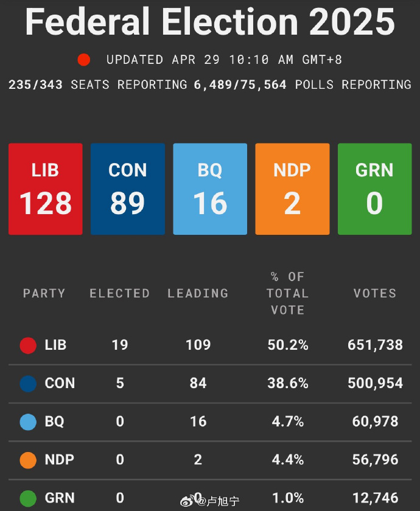The image size is (420, 511).
Task: Sort by the ELECTED column header
Action: point(119,293)
